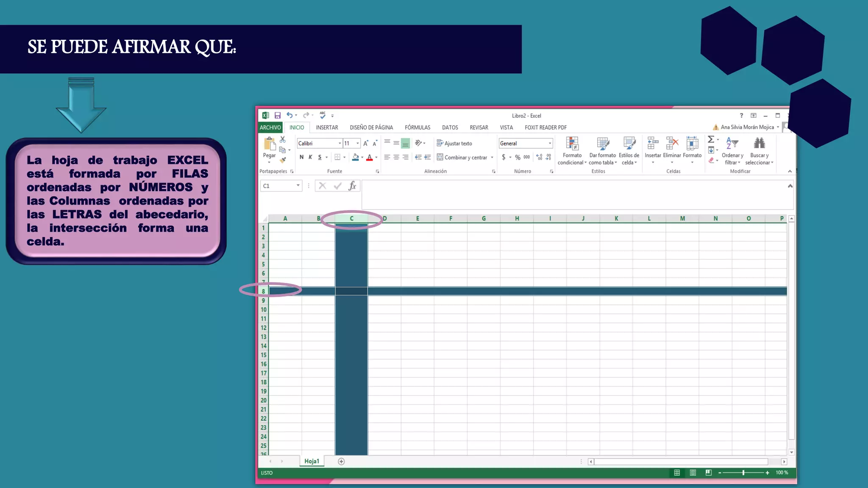Screen dimensions: 868x488
Task: Click the Formato condicional icon
Action: point(572,144)
